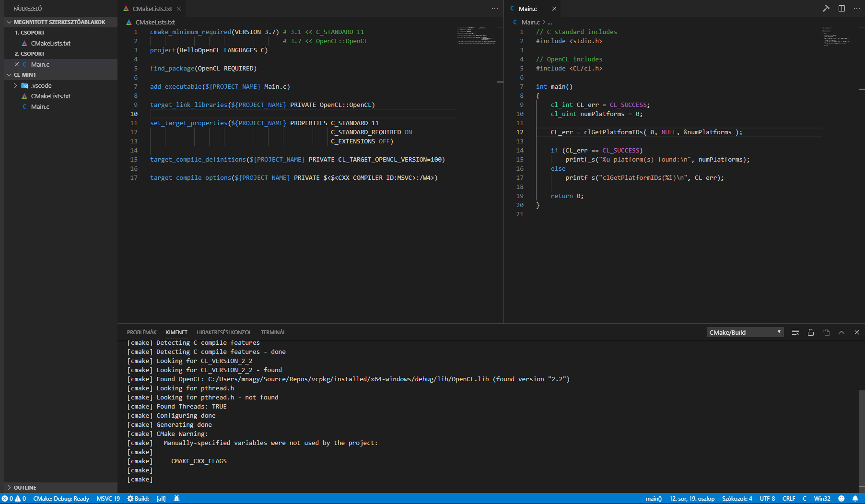Click line number 10 in CMakeLists.txt
The width and height of the screenshot is (865, 504).
[134, 114]
